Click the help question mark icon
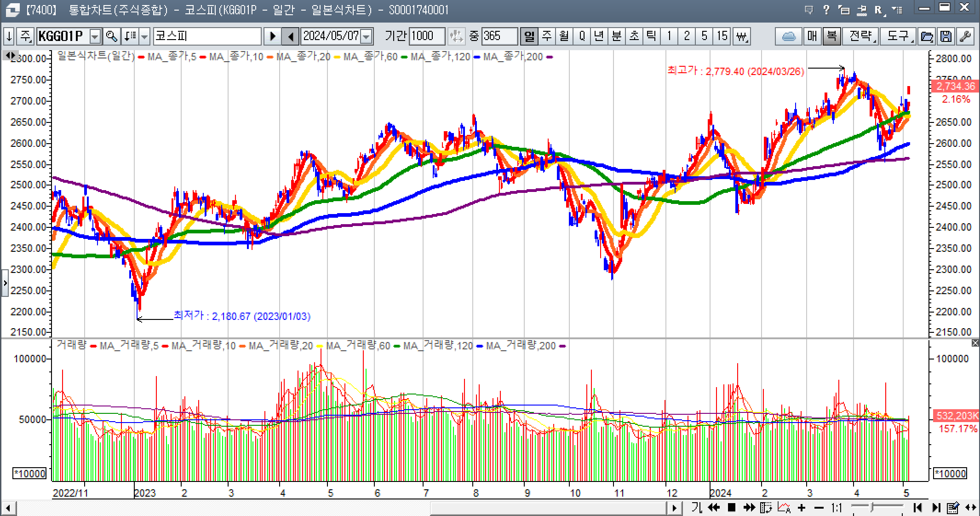The image size is (980, 516). tap(826, 10)
